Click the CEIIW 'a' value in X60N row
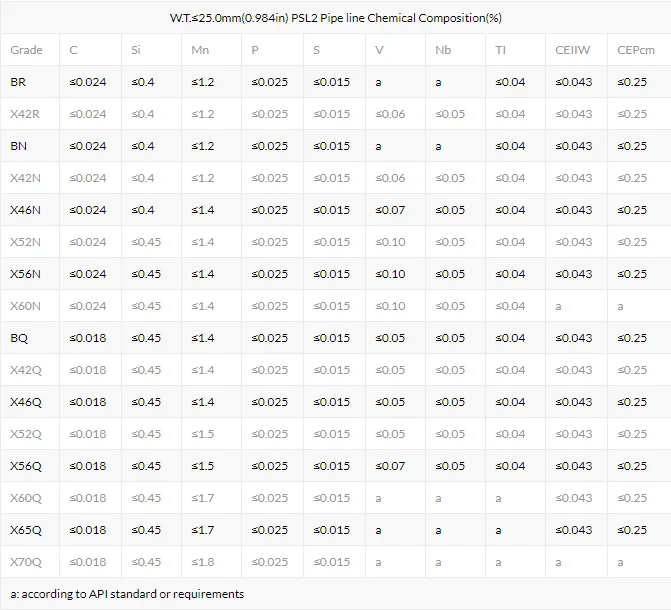 [x=558, y=306]
